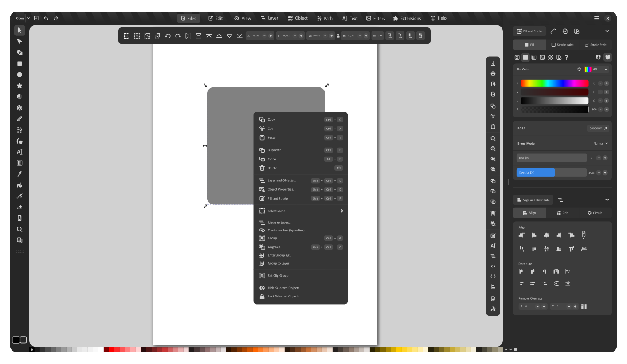This screenshot has height=364, width=627.
Task: Rotate selection counter-clockwise icon
Action: pyautogui.click(x=168, y=35)
